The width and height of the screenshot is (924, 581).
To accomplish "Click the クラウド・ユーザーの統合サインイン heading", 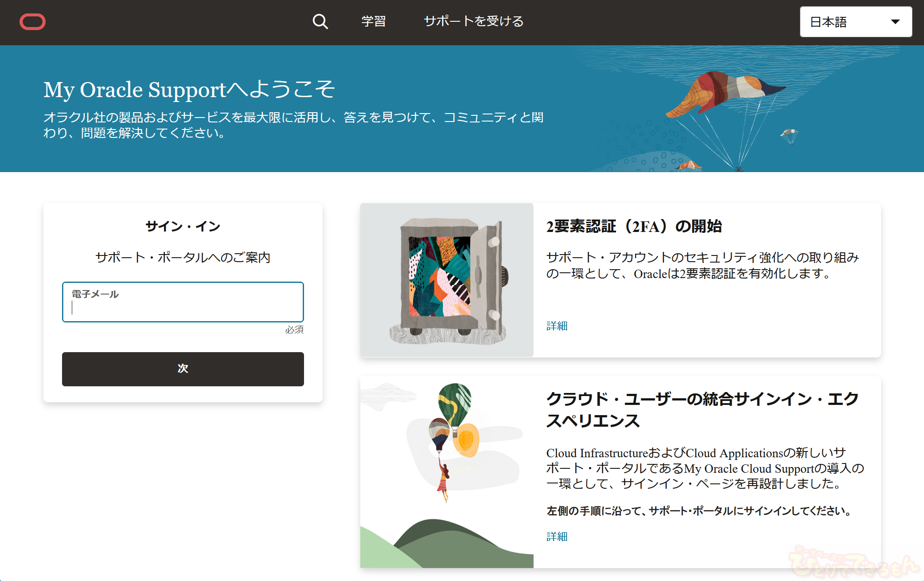I will pyautogui.click(x=702, y=410).
